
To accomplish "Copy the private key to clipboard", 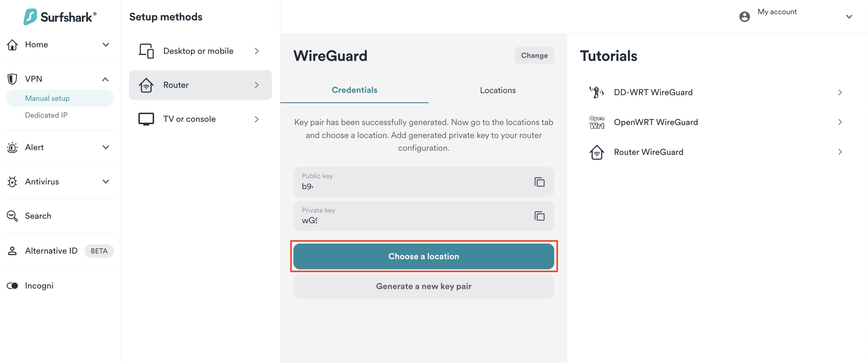I will click(x=539, y=216).
